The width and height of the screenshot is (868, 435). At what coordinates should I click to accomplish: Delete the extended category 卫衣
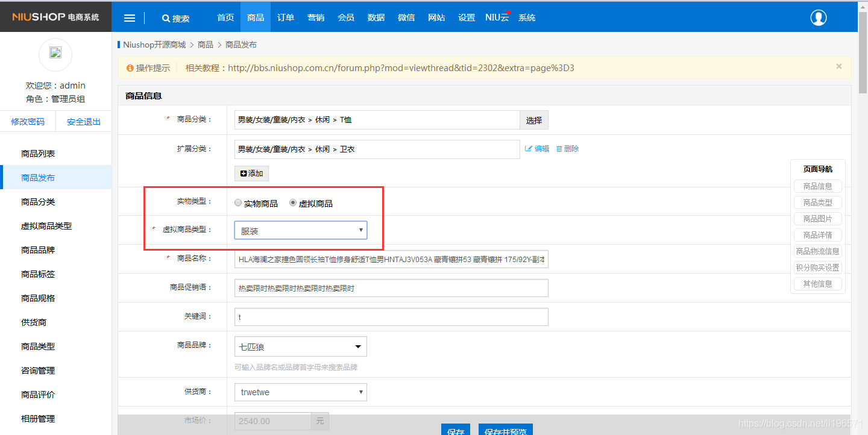(x=567, y=149)
